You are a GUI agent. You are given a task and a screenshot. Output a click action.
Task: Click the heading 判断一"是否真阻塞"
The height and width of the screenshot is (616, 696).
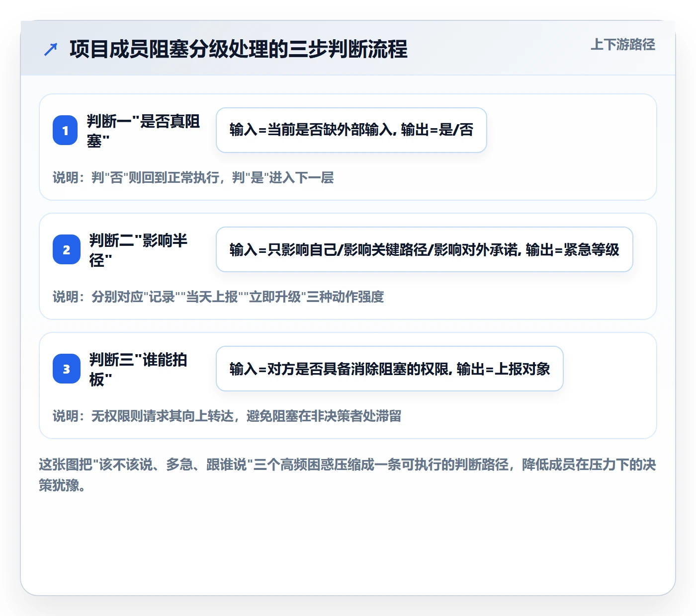[x=143, y=131]
